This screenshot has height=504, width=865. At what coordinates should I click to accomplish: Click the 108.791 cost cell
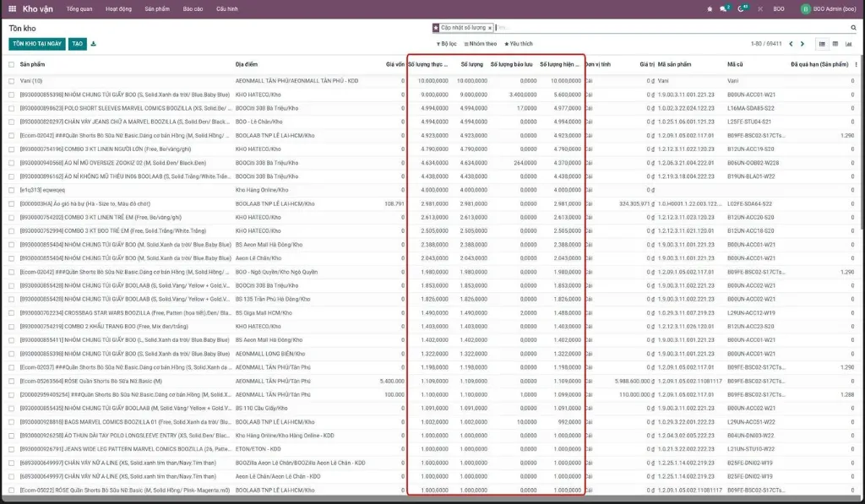click(394, 203)
